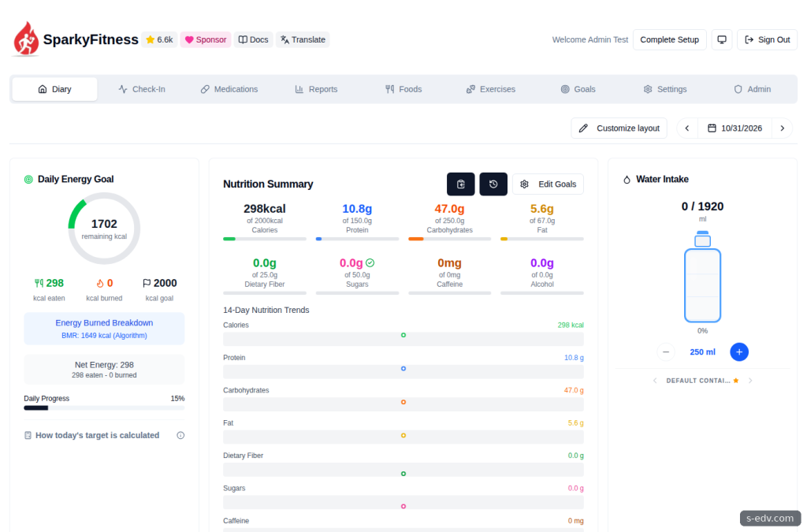Image resolution: width=807 pixels, height=532 pixels.
Task: Switch to the Exercises tab
Action: [x=490, y=89]
